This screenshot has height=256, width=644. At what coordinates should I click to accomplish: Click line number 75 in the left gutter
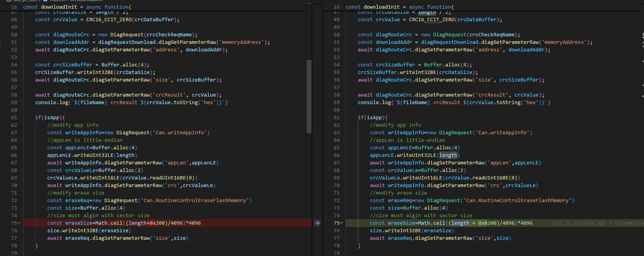coord(14,223)
